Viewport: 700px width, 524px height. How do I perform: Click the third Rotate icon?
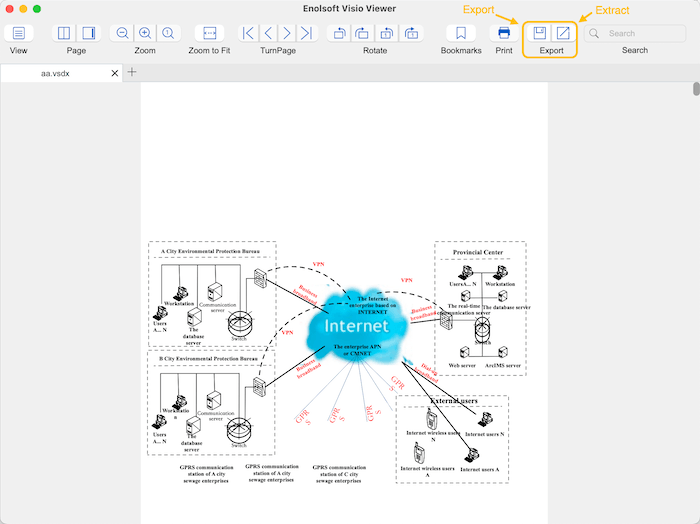pyautogui.click(x=384, y=34)
